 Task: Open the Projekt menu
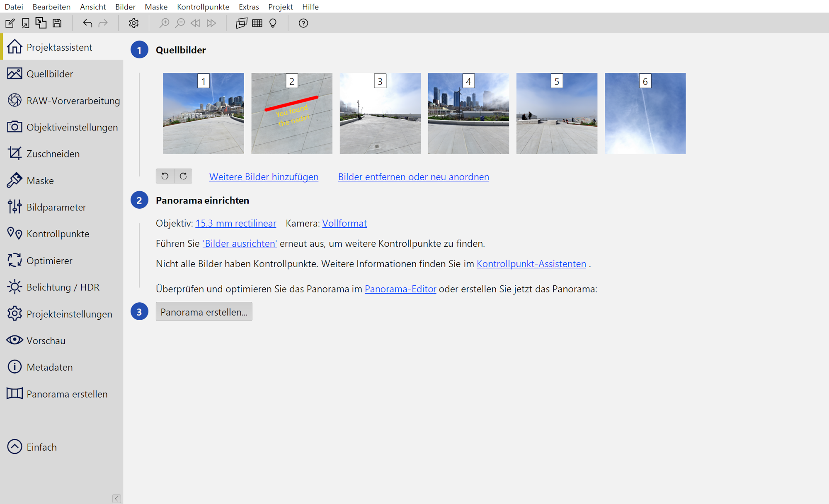click(x=281, y=7)
